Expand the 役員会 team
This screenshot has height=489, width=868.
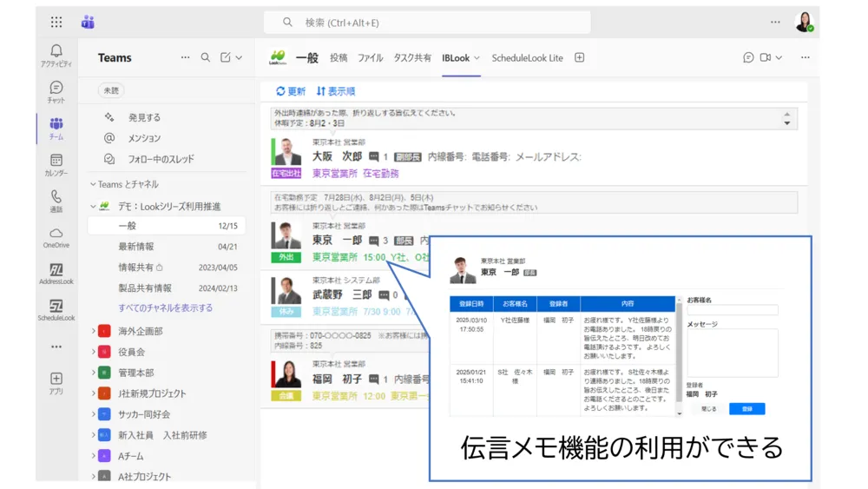click(93, 353)
